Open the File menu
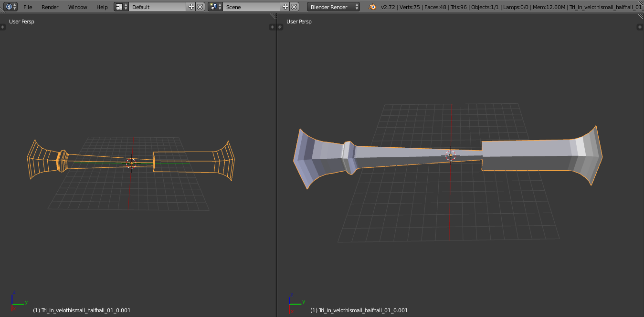Image resolution: width=644 pixels, height=317 pixels. [x=28, y=7]
